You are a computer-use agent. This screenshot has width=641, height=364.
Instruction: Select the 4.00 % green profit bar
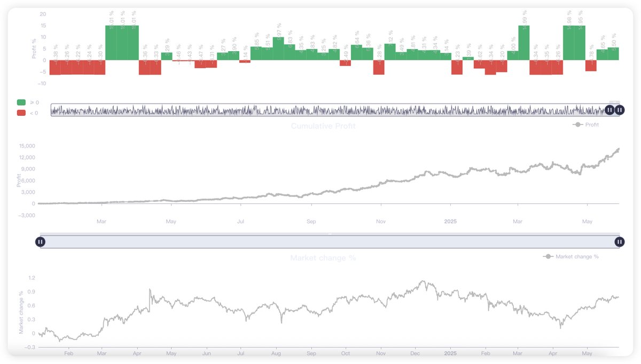point(513,56)
